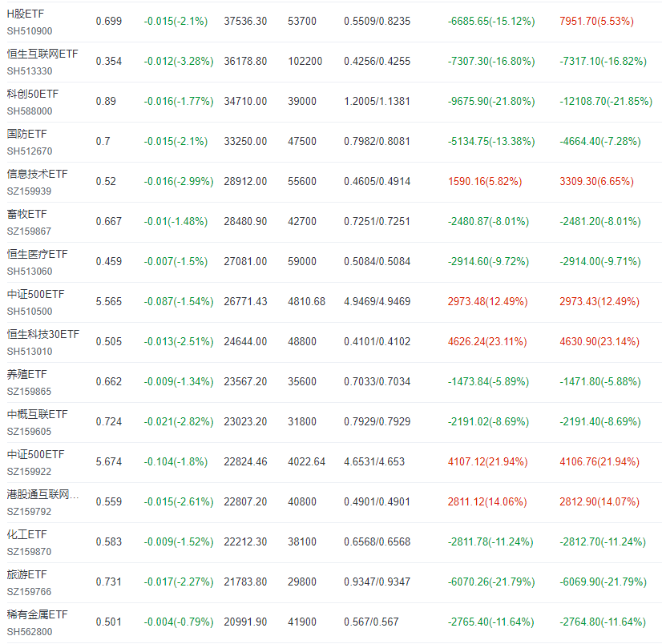Screen dimensions: 662x644
Task: Click stock code SH510500
Action: pos(30,312)
